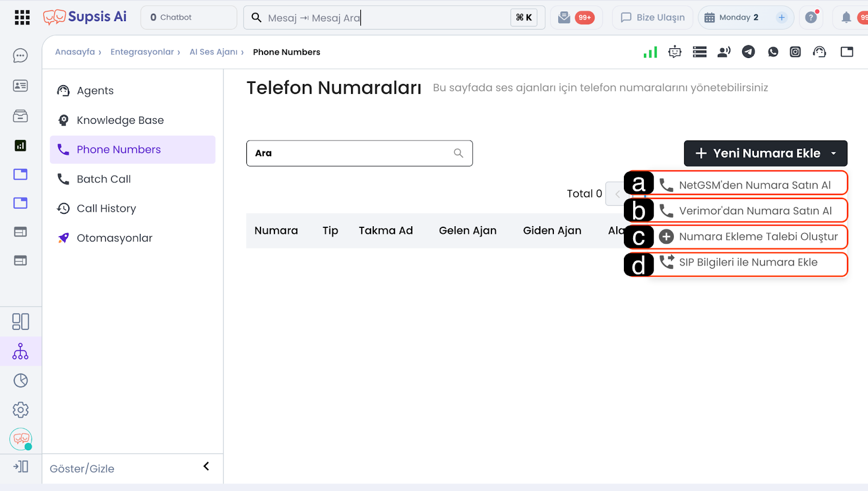Click the Bize Ulaşın button
868x491 pixels.
coord(653,17)
